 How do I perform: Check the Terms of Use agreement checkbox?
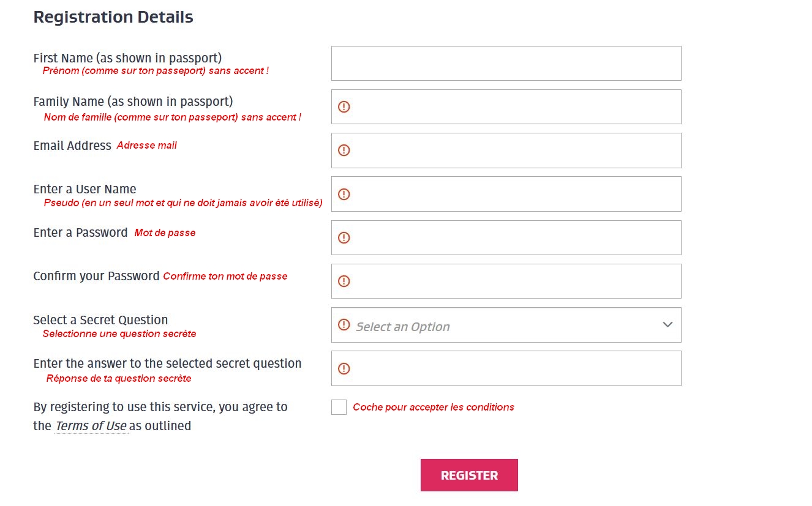[339, 407]
